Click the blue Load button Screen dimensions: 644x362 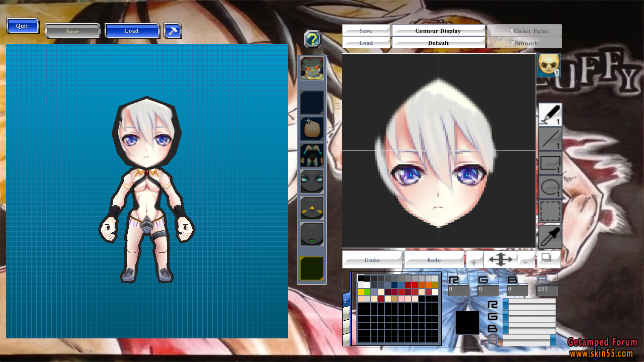pos(132,31)
